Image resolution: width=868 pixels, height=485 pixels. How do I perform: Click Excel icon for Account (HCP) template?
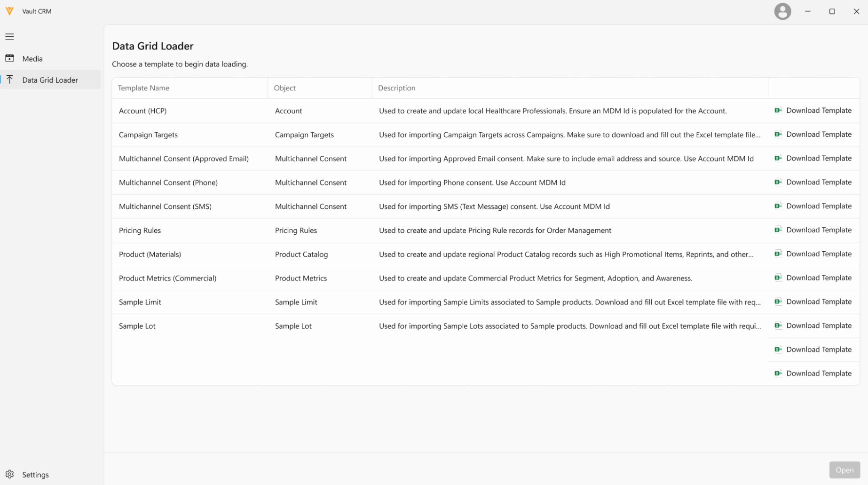point(778,111)
